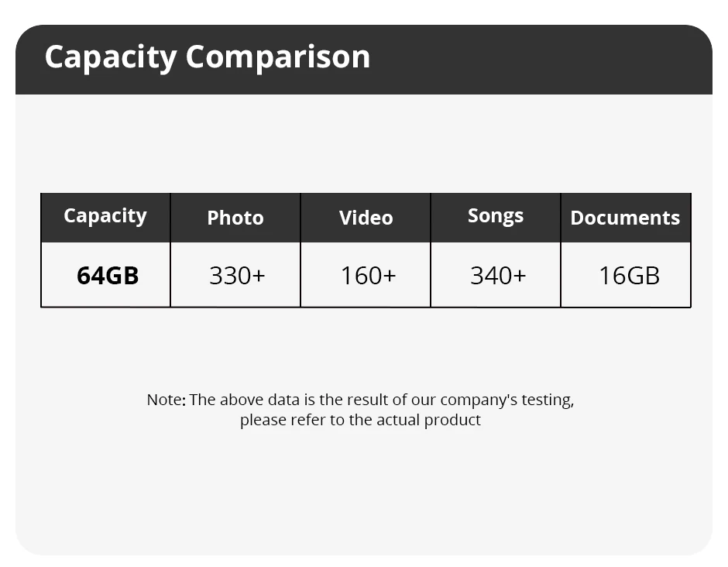The width and height of the screenshot is (728, 567).
Task: Select the 16GB documents value cell
Action: point(629,276)
